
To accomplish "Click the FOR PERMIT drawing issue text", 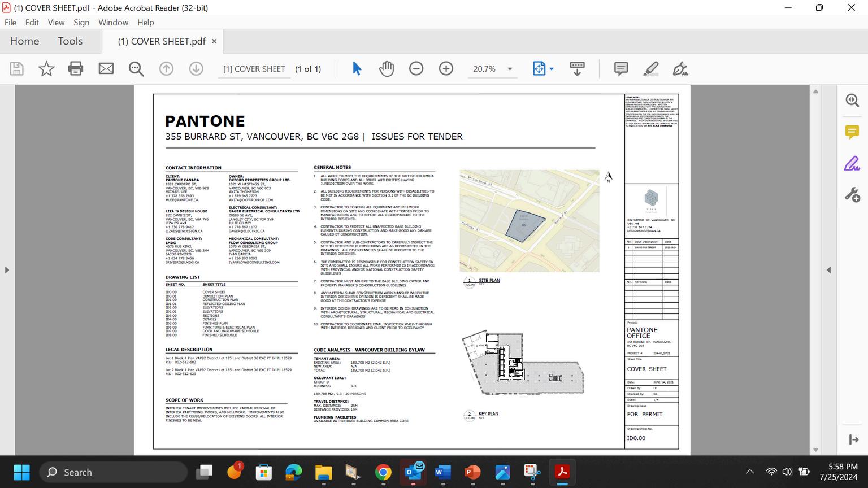I will (644, 414).
